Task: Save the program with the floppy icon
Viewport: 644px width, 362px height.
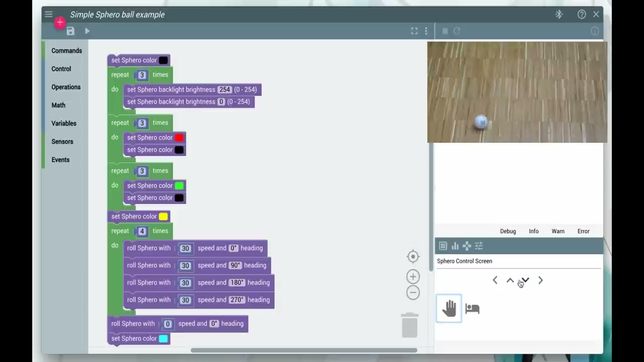Action: point(70,31)
